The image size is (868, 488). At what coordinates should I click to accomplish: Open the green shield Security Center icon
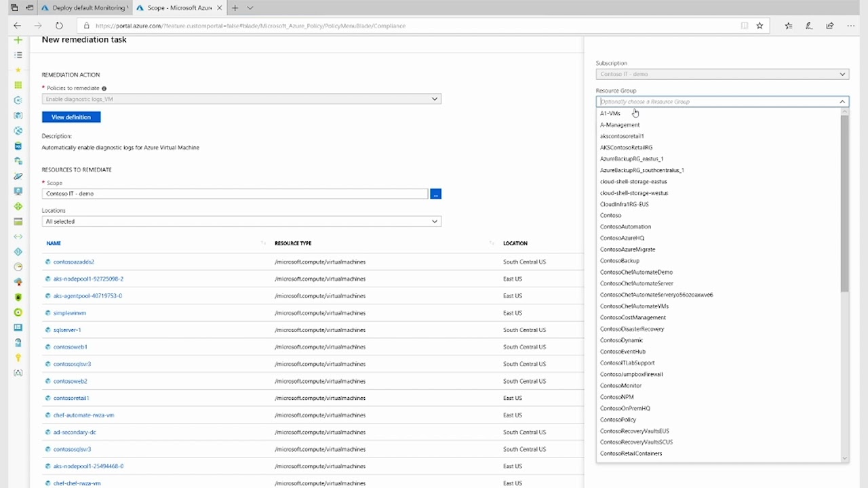click(x=18, y=297)
